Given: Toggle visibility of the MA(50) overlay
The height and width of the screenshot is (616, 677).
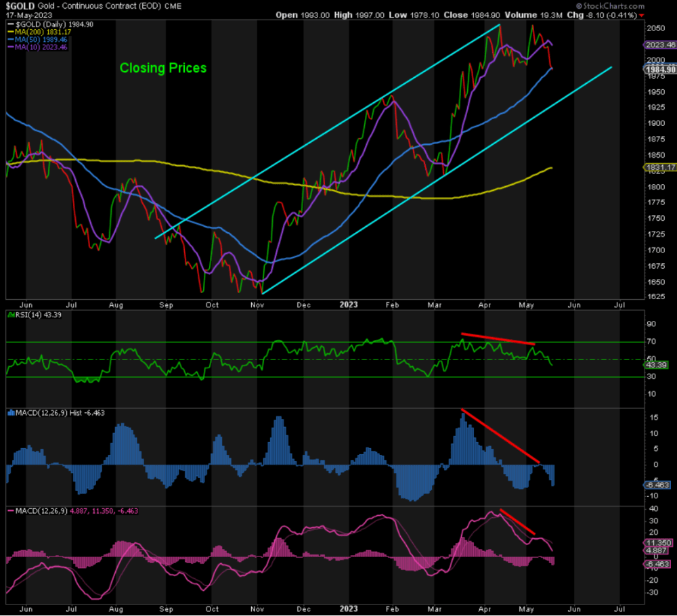Looking at the screenshot, I should point(9,39).
